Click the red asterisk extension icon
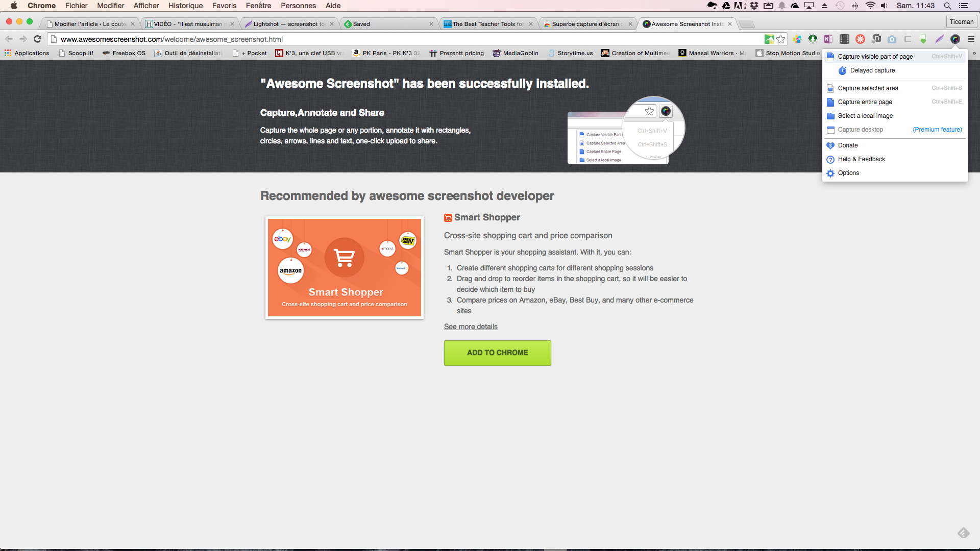This screenshot has width=980, height=551. 860,39
